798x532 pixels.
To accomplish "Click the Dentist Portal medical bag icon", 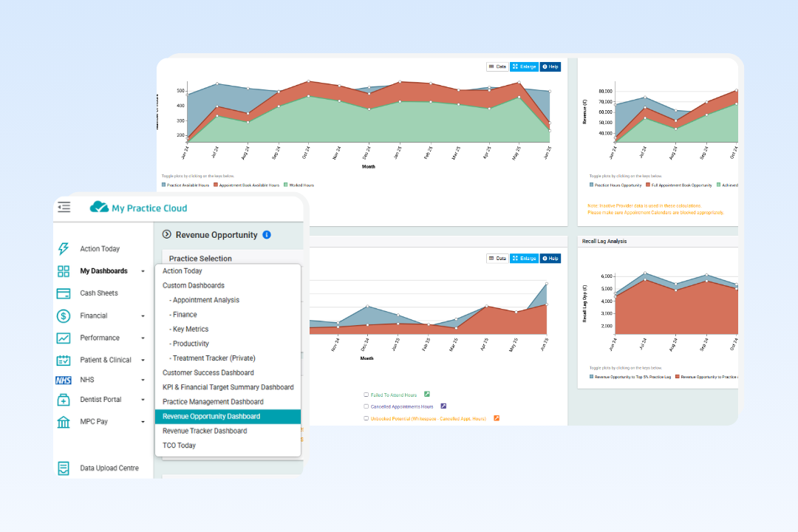I will click(64, 400).
